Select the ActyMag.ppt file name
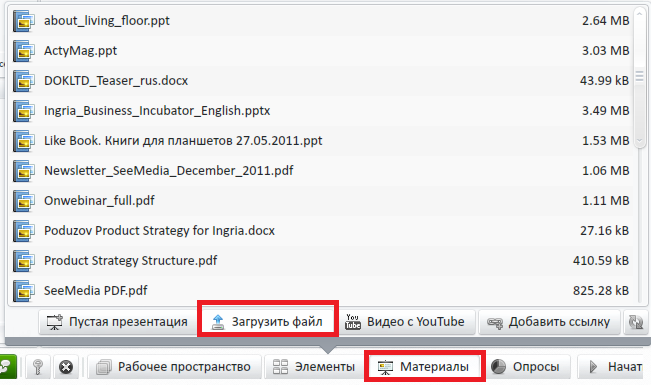Viewport: 651px width, 385px height. point(81,51)
